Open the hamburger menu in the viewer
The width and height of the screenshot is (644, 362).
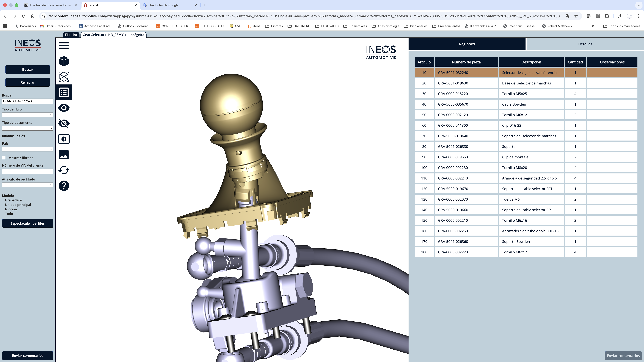64,46
